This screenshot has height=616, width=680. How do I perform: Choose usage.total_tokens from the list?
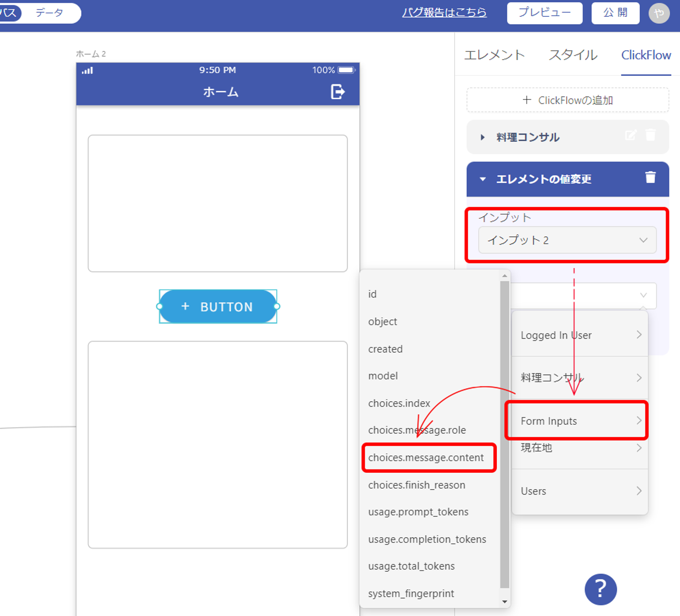(411, 566)
